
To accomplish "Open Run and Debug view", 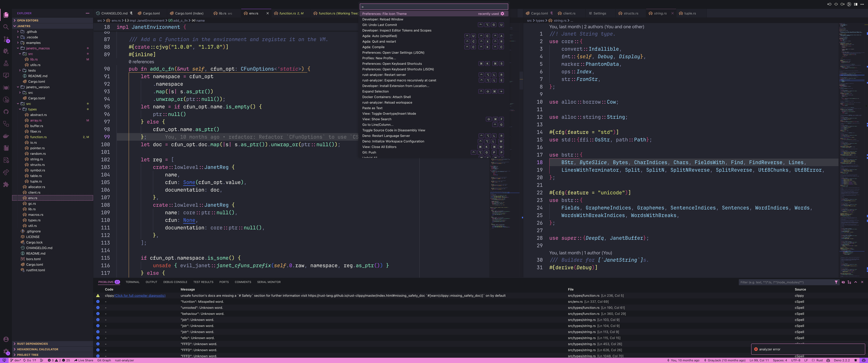I will 6,51.
